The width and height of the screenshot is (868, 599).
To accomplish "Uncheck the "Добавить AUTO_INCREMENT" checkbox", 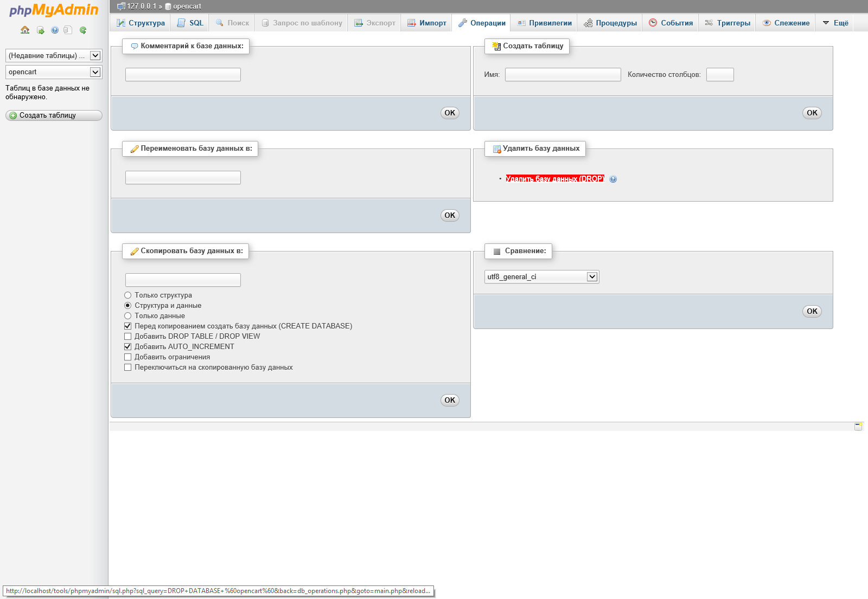I will coord(128,347).
